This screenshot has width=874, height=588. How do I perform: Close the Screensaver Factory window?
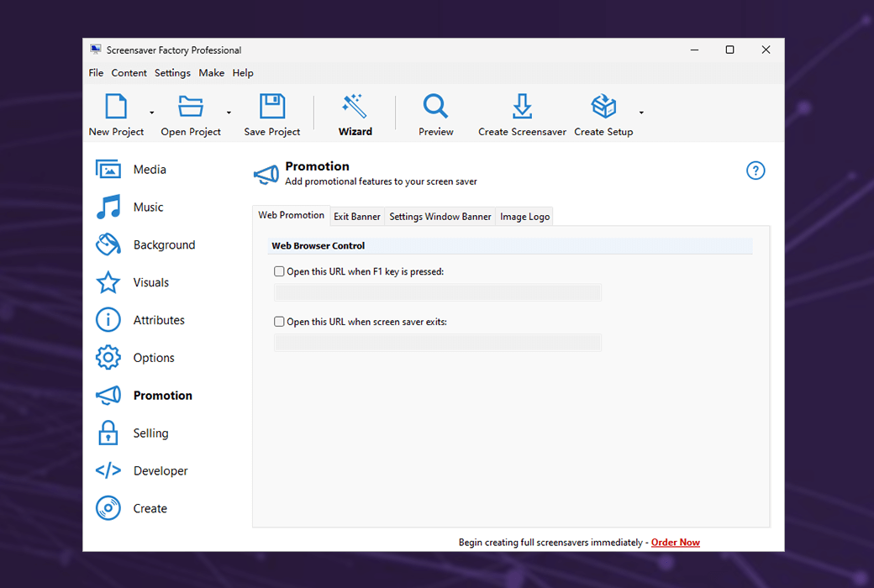(x=766, y=50)
